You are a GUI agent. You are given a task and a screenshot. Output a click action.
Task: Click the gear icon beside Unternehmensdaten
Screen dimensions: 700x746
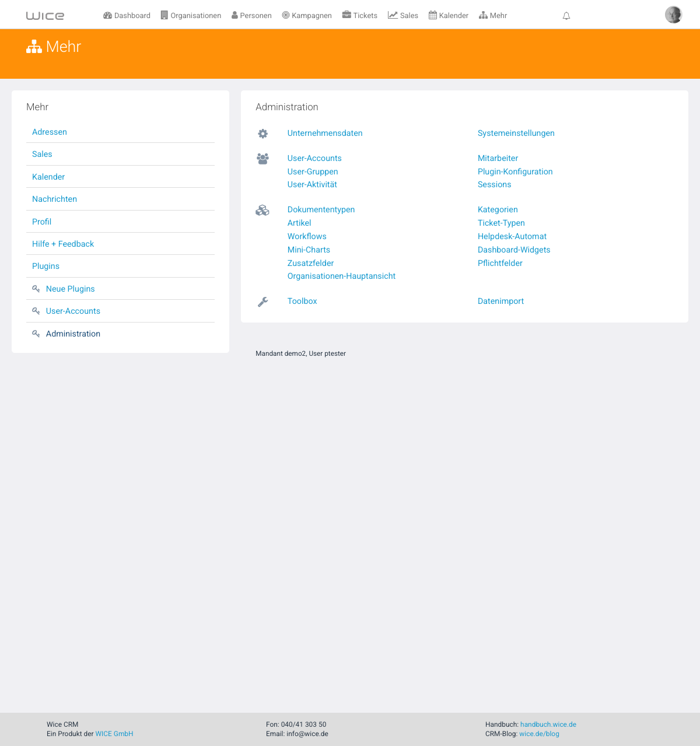pos(263,134)
